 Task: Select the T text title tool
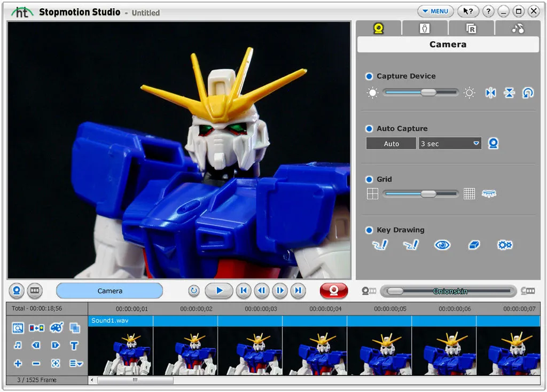pyautogui.click(x=74, y=346)
